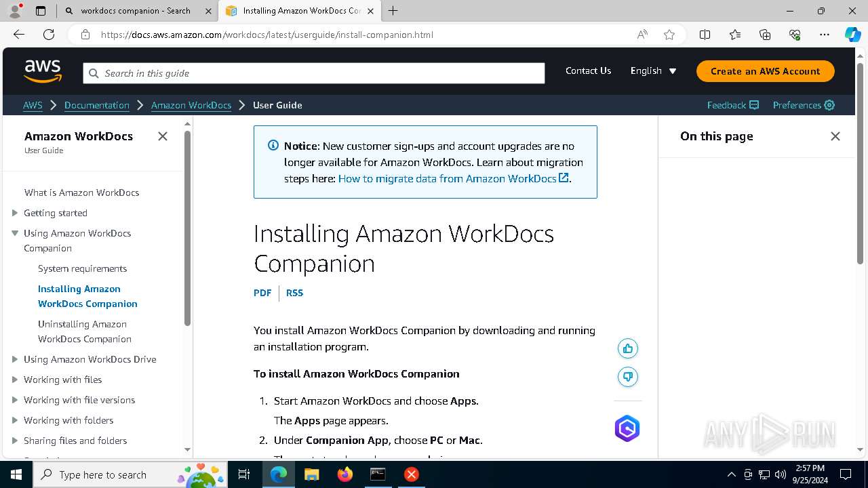Open terminal window from taskbar
Viewport: 868px width, 488px height.
[x=378, y=474]
